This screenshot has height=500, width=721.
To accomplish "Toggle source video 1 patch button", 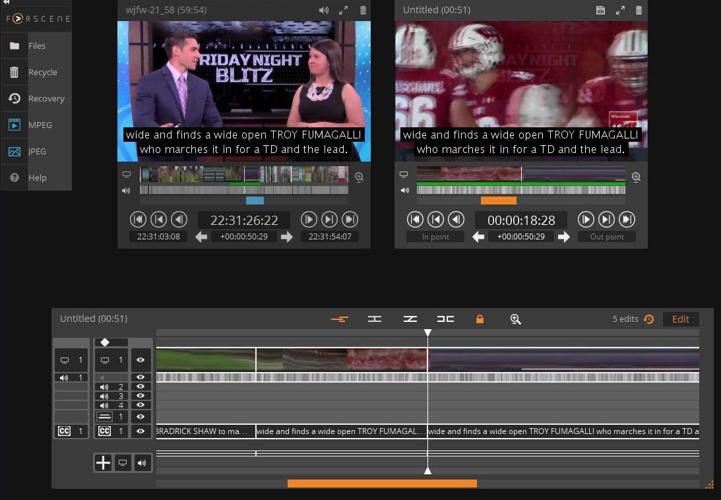I will tap(71, 360).
